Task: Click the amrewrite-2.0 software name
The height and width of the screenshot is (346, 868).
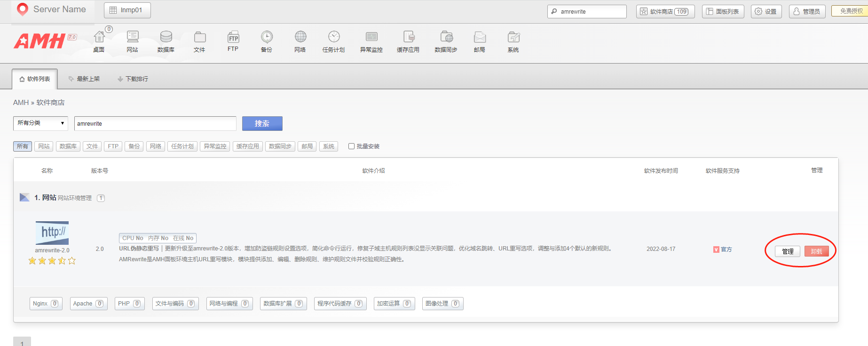Action: click(x=52, y=250)
